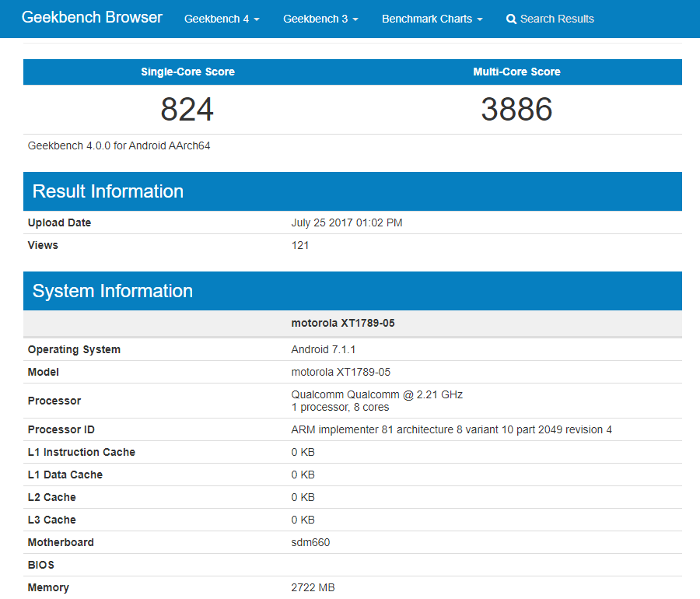Viewport: 700px width, 599px height.
Task: Click the multi-core score value 3886
Action: [516, 110]
